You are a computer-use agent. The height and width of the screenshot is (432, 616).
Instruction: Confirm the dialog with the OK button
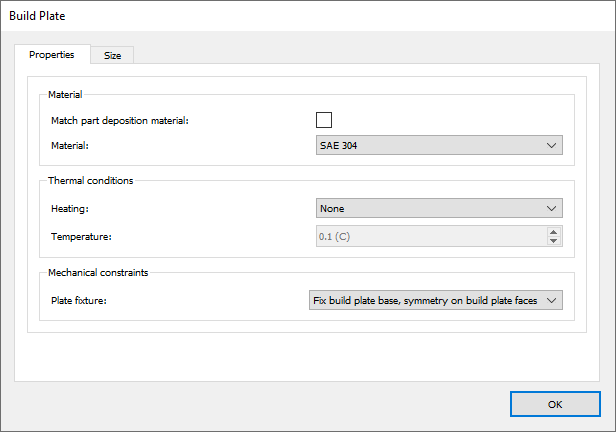pyautogui.click(x=555, y=404)
